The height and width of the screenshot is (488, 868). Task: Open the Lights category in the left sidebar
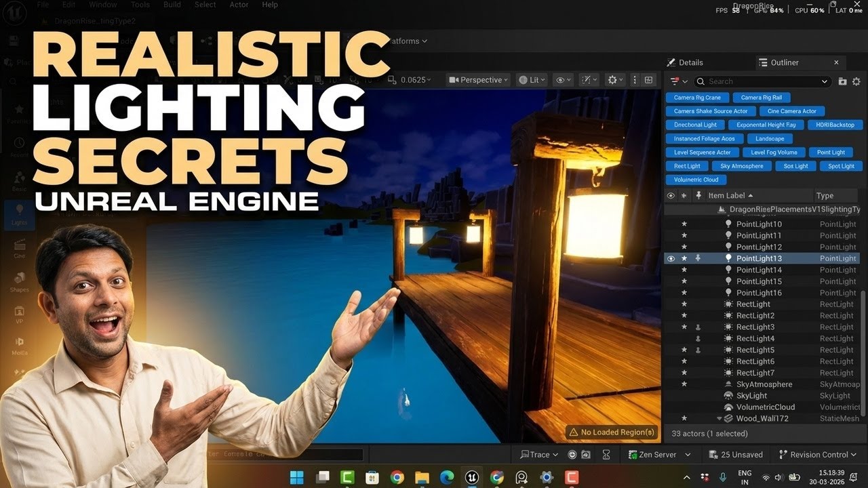pyautogui.click(x=20, y=214)
